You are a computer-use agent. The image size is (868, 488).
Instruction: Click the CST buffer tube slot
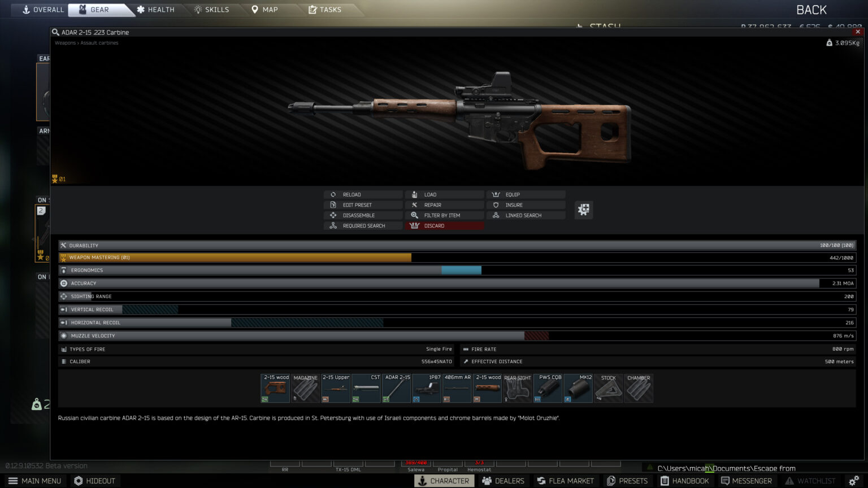tap(366, 388)
